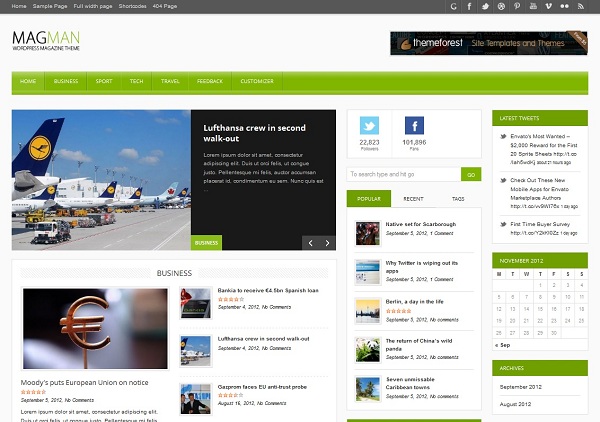Click the large Facebook fans icon
This screenshot has height=422, width=600.
click(x=414, y=125)
